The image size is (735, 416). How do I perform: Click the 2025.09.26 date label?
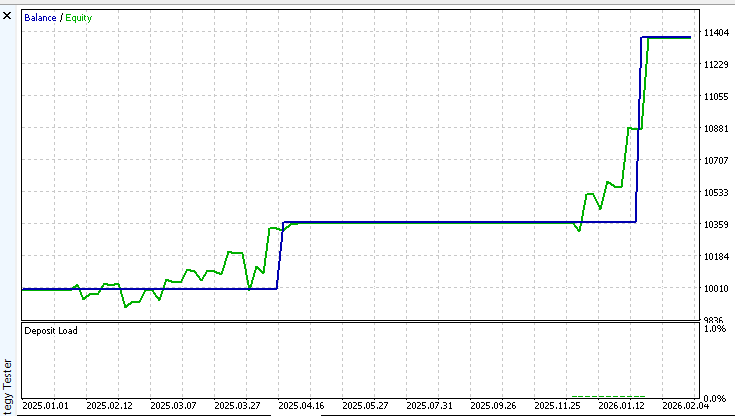pos(493,405)
